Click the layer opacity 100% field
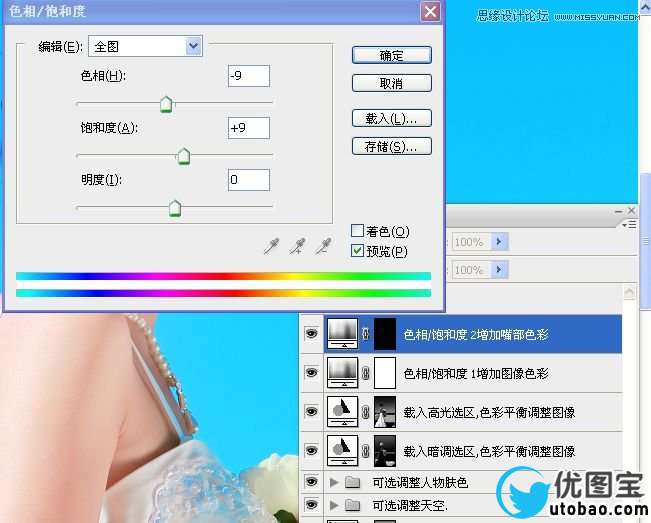The width and height of the screenshot is (651, 523). [471, 242]
